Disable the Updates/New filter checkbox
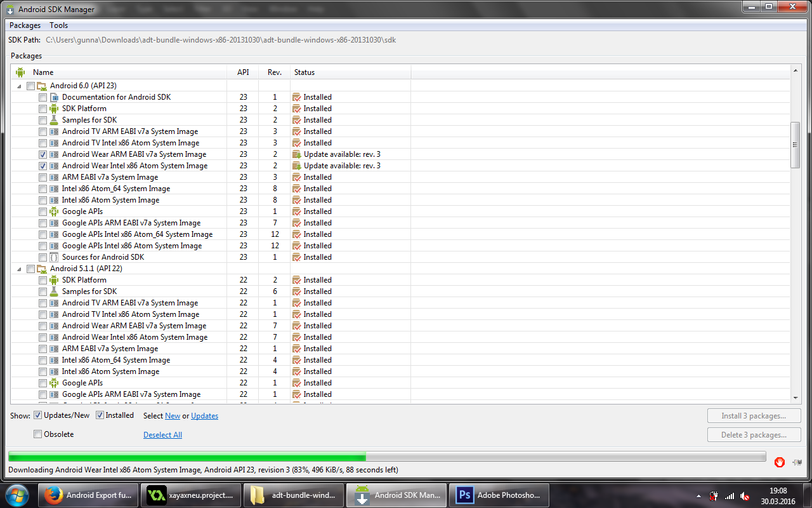The height and width of the screenshot is (508, 812). (38, 415)
